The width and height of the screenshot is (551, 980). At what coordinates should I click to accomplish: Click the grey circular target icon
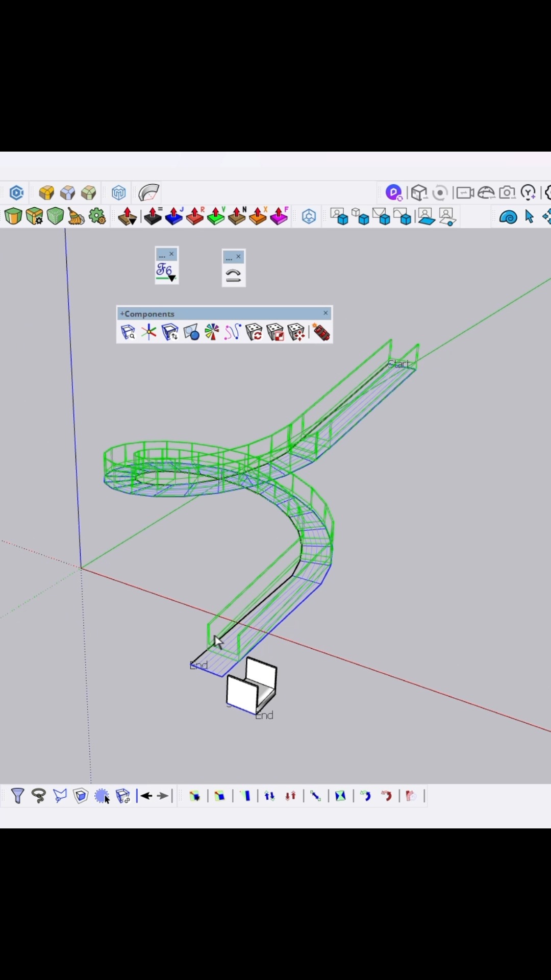[x=439, y=193]
